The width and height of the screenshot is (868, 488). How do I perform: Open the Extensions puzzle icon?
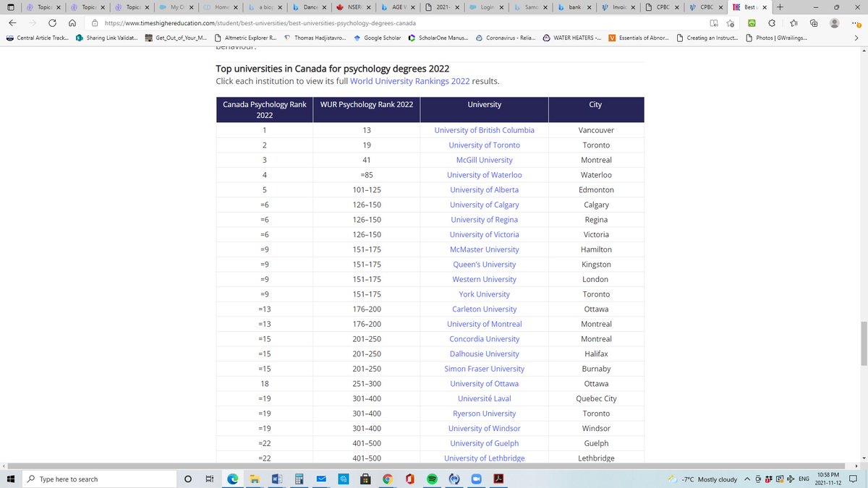[773, 22]
